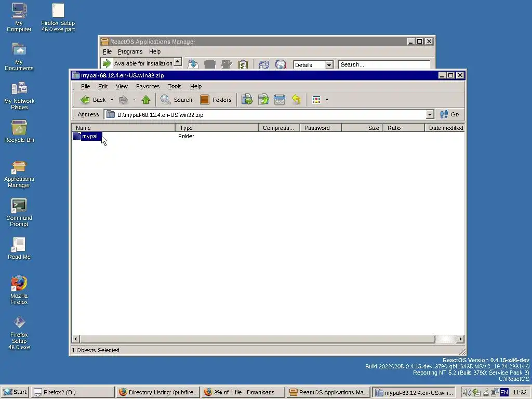The width and height of the screenshot is (532, 399).
Task: Click the Install icon in Applications Manager toolbar
Action: [193, 64]
